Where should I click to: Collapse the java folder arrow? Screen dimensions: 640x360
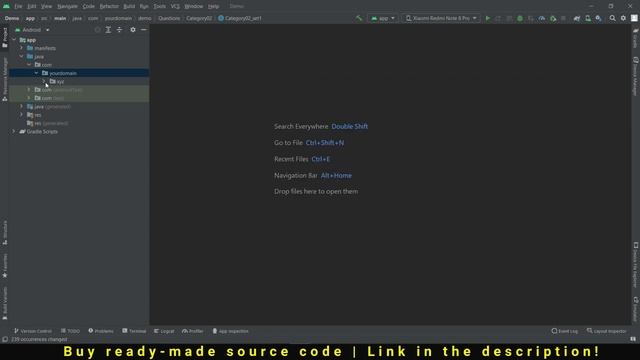point(21,56)
